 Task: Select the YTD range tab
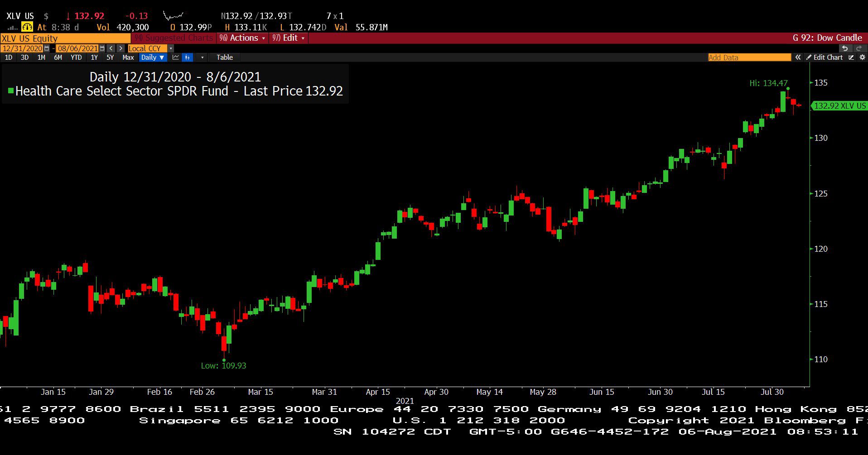pos(76,57)
